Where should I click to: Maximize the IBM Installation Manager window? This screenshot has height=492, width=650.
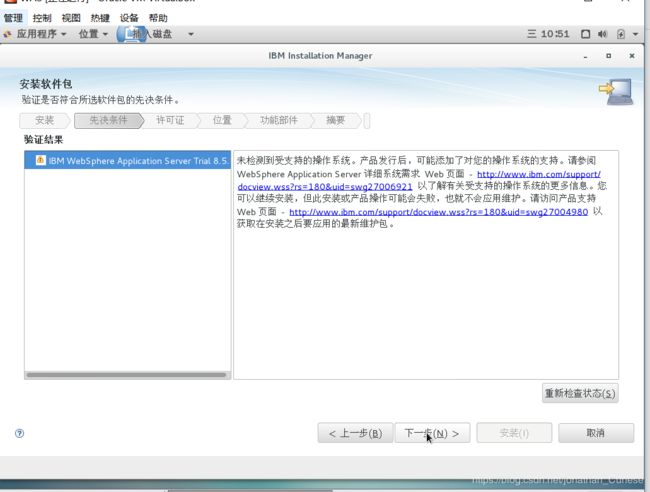609,56
